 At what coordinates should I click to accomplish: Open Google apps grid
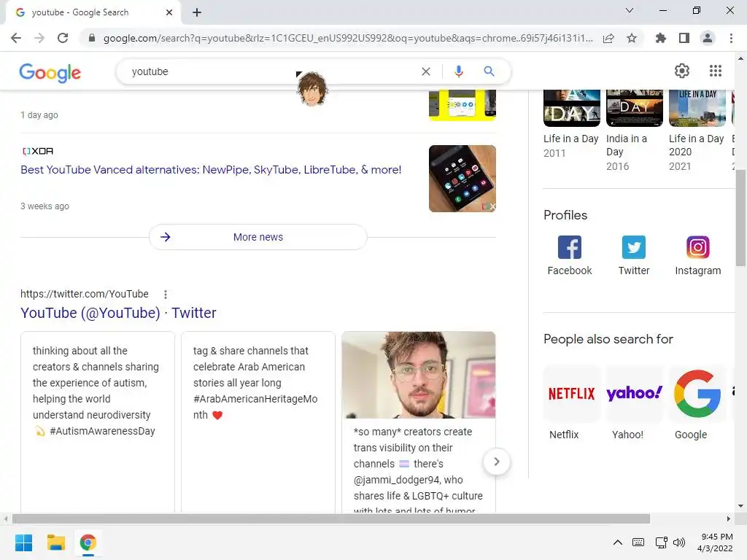pyautogui.click(x=716, y=71)
